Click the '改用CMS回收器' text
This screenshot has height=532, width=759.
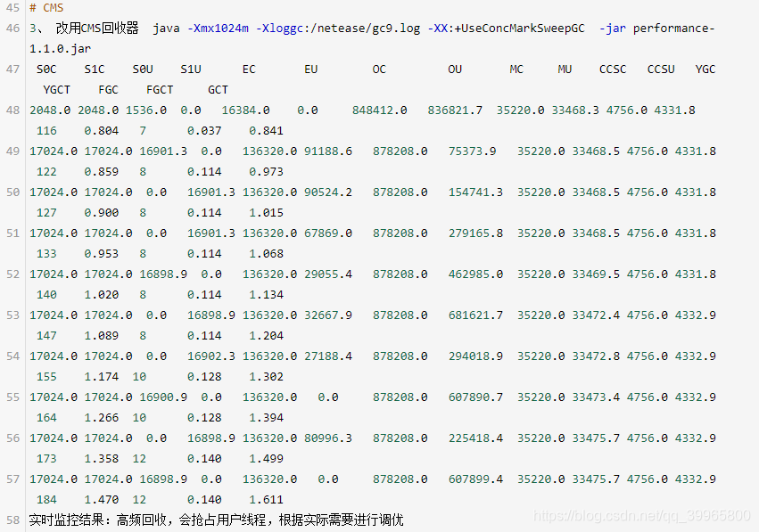[97, 28]
